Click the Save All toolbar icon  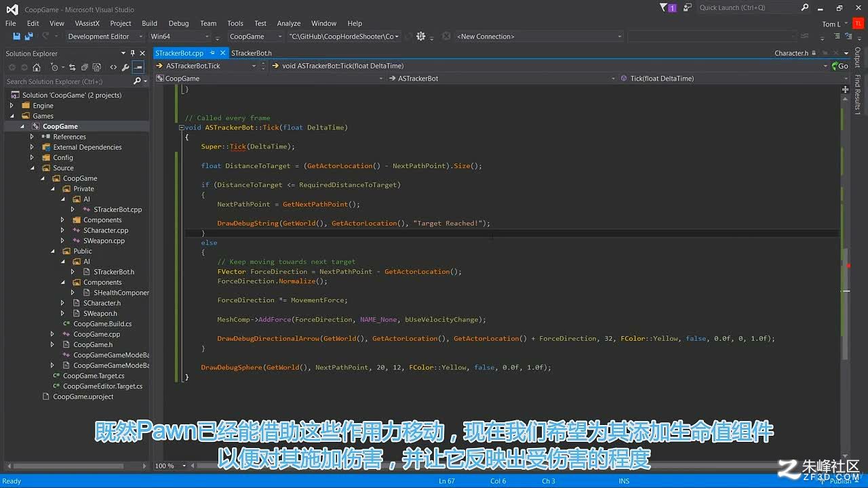point(29,36)
